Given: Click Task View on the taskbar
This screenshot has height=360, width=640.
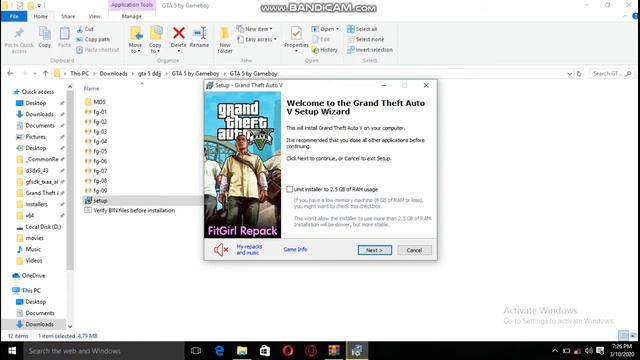Looking at the screenshot, I should tap(196, 351).
